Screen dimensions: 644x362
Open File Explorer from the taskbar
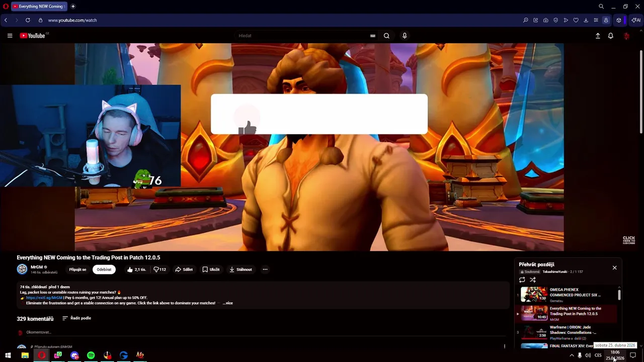[25, 355]
